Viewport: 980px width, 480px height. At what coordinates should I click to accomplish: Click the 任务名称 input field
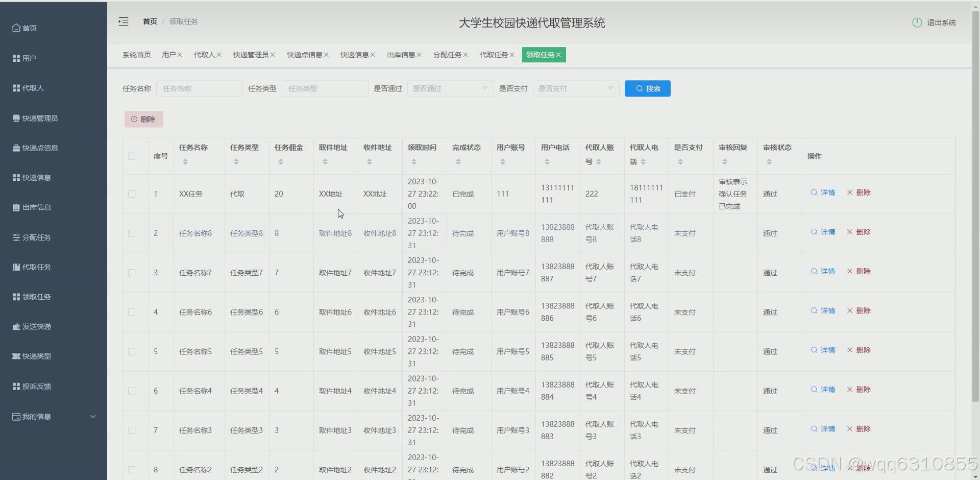pyautogui.click(x=199, y=88)
